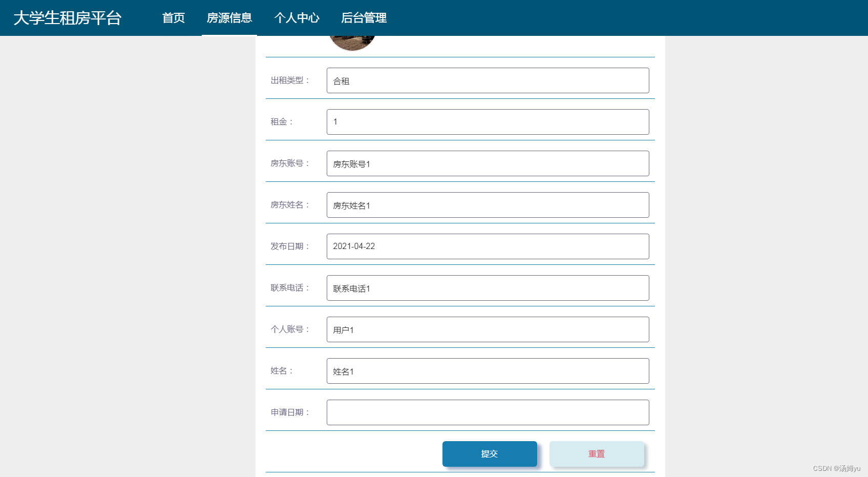Click the 个人账号： label
This screenshot has height=477, width=868.
point(290,329)
